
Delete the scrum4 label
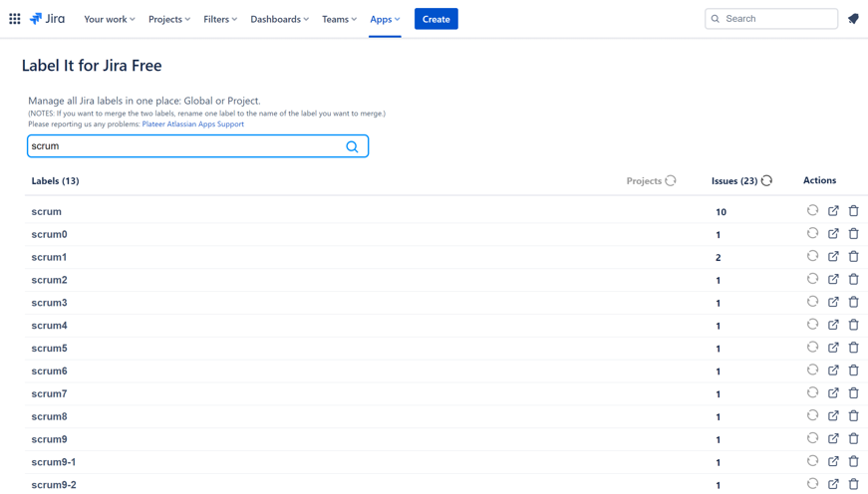click(854, 325)
